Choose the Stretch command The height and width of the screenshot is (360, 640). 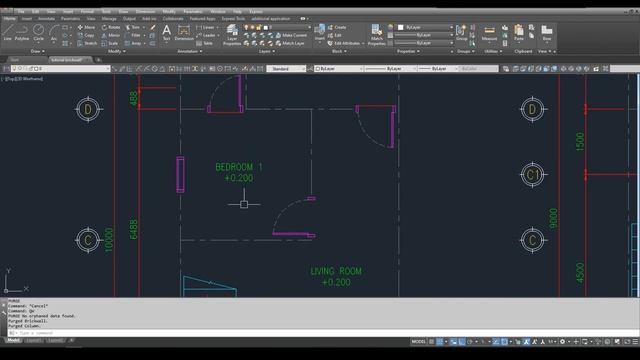tap(88, 43)
